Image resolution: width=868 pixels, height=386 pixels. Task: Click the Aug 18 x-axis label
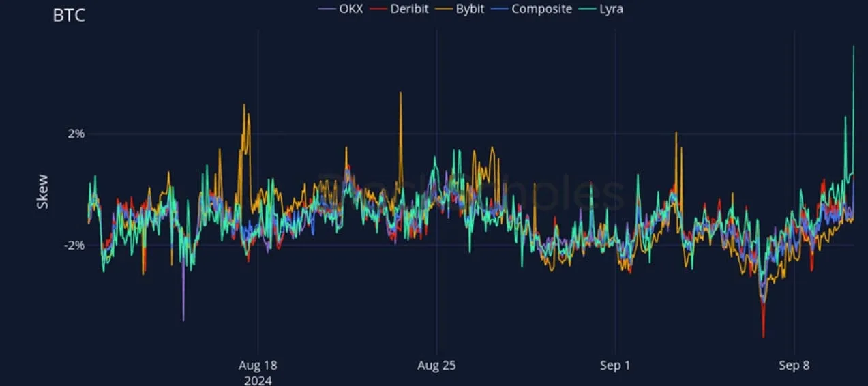coord(258,366)
